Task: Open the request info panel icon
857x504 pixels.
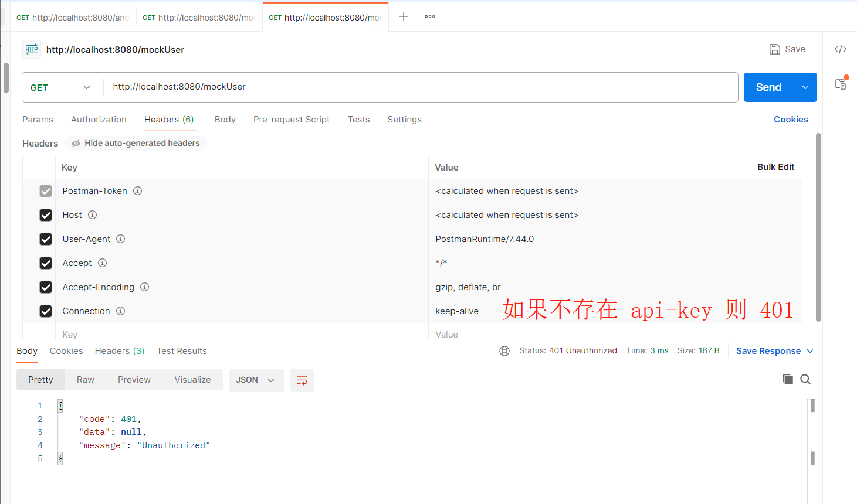Action: tap(841, 84)
